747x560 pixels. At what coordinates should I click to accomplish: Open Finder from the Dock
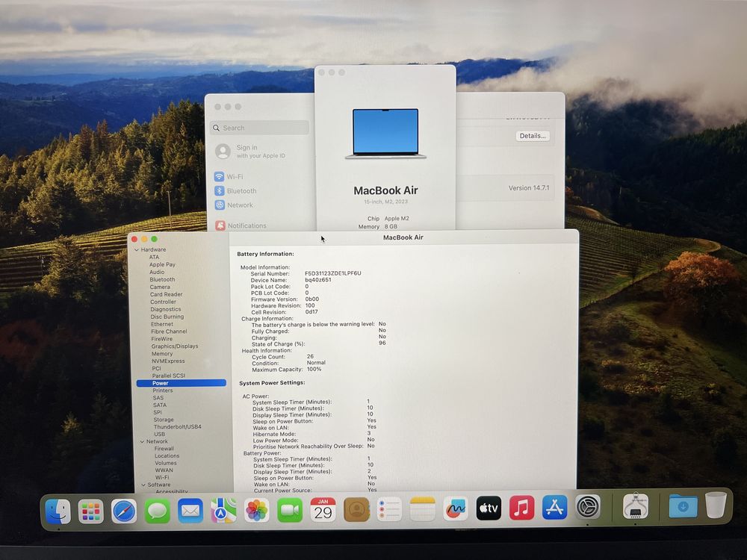tap(58, 511)
